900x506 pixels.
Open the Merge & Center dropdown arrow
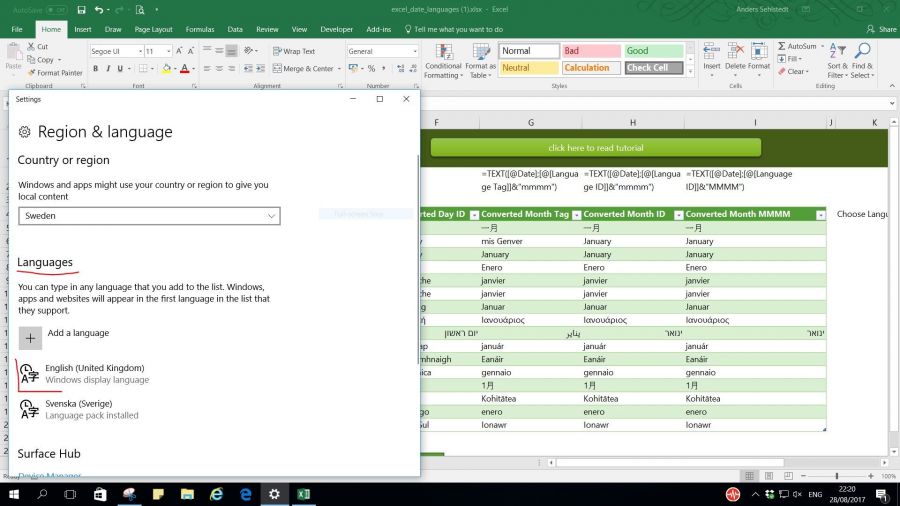339,68
